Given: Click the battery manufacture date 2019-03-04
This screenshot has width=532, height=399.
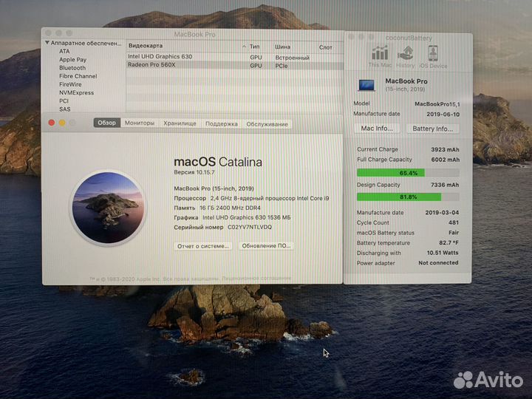Looking at the screenshot, I should [442, 212].
